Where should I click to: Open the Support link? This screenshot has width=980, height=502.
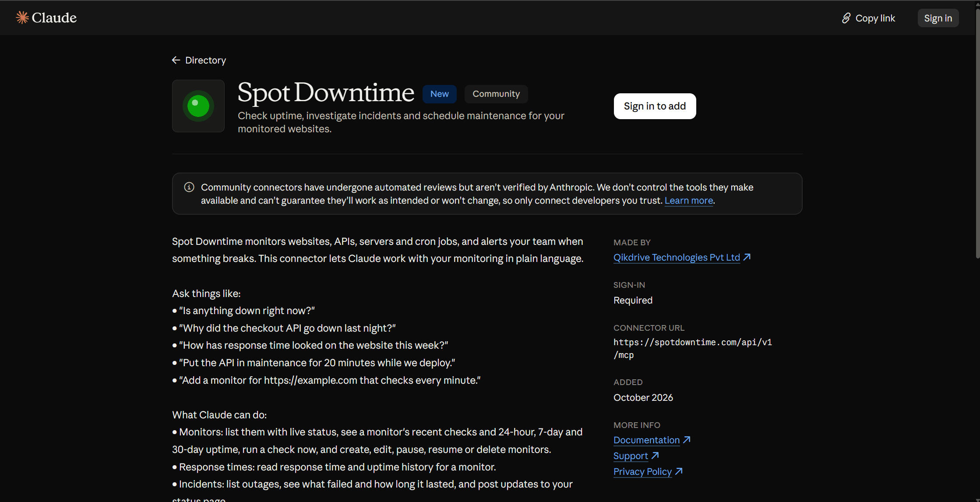tap(631, 456)
